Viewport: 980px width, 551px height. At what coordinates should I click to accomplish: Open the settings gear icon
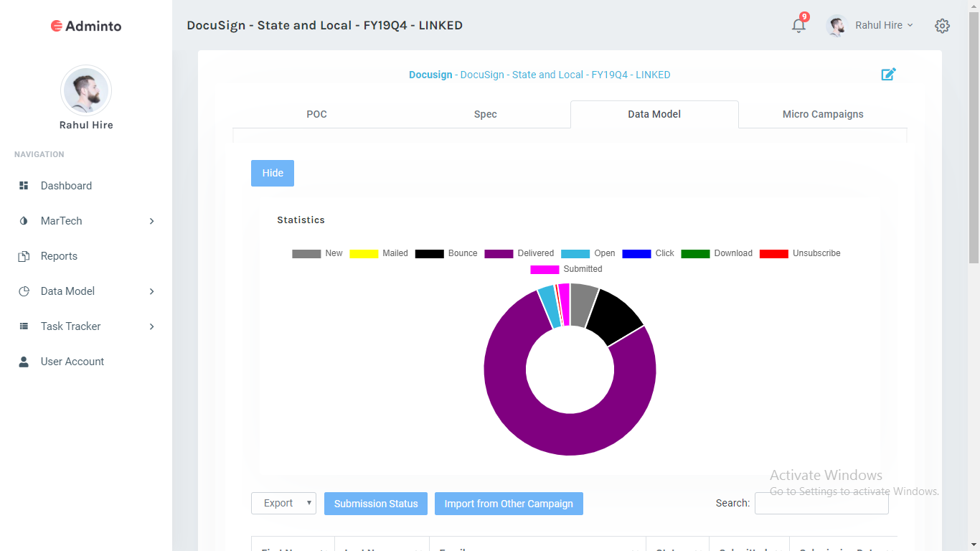pyautogui.click(x=942, y=26)
